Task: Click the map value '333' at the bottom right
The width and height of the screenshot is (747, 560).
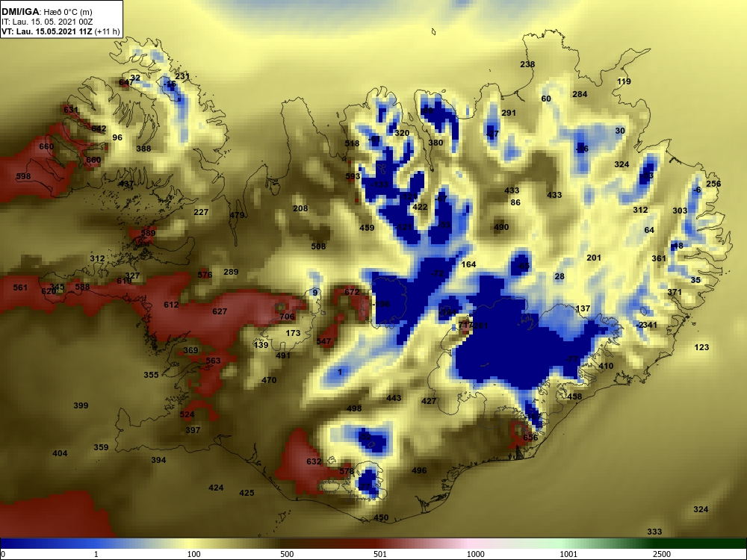Action: pos(654,532)
